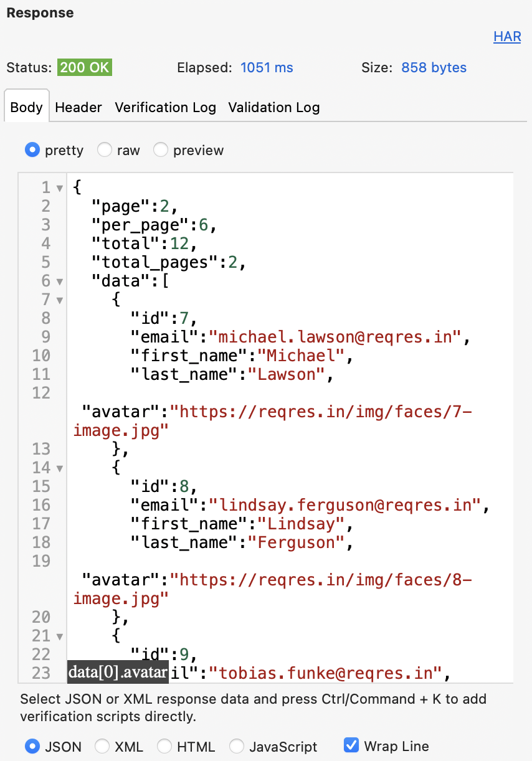Screen dimensions: 532x761
Task: Collapse the root object at line 1
Action: point(60,188)
